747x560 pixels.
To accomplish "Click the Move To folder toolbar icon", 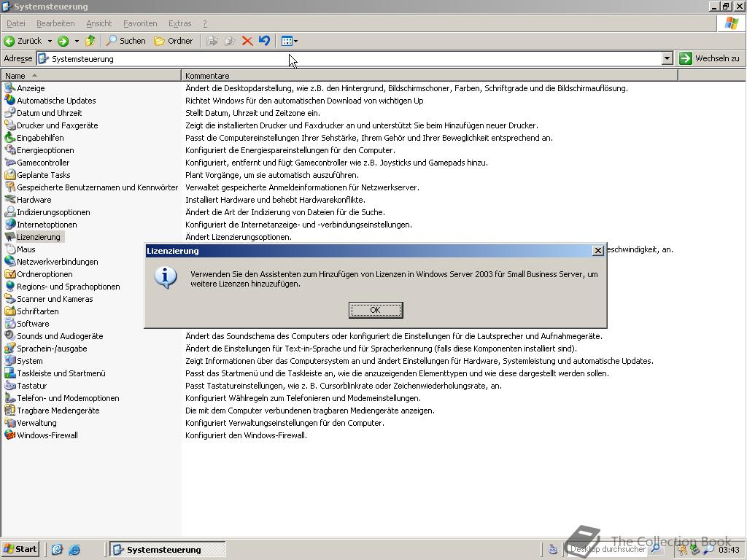I will (212, 41).
